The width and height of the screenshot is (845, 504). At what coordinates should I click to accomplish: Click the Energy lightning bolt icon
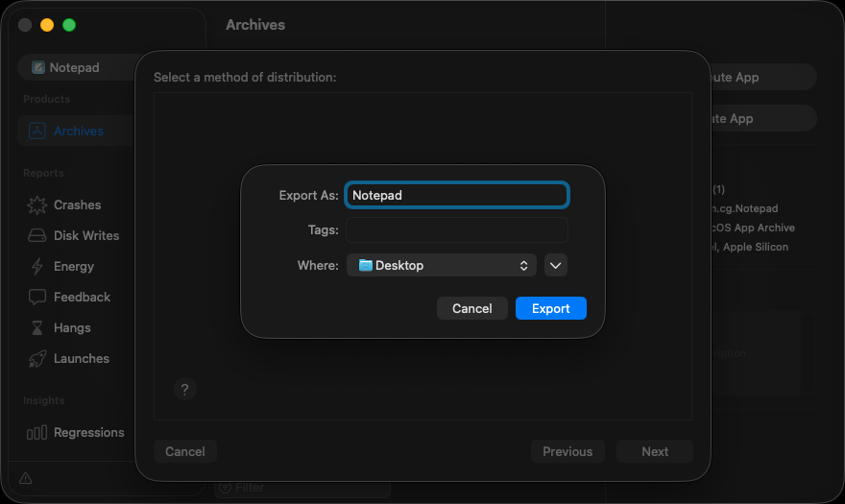[x=37, y=266]
